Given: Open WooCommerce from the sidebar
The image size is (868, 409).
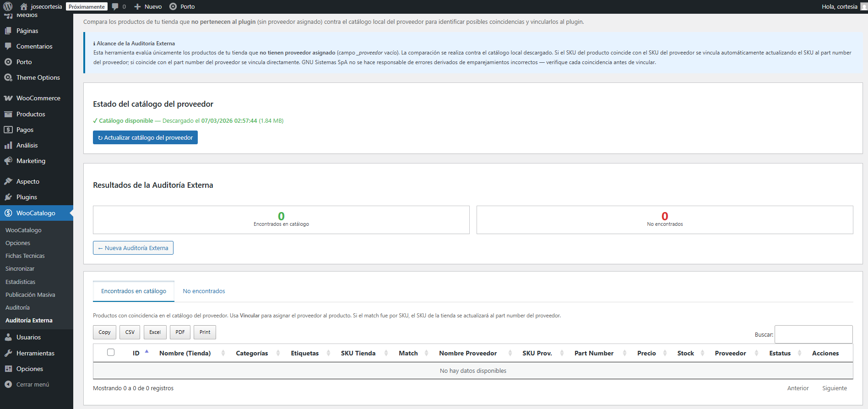Looking at the screenshot, I should pyautogui.click(x=38, y=98).
